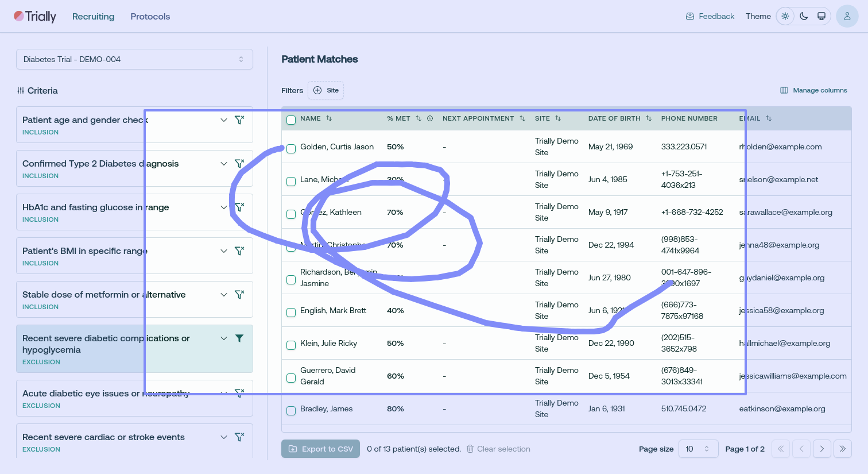This screenshot has height=474, width=868.
Task: Tick the Bradley, James row checkbox
Action: click(x=291, y=411)
